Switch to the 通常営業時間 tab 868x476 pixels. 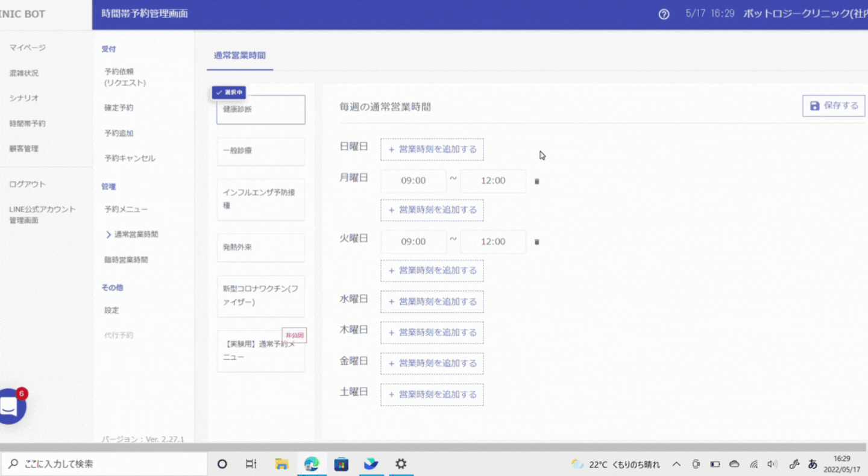tap(239, 55)
